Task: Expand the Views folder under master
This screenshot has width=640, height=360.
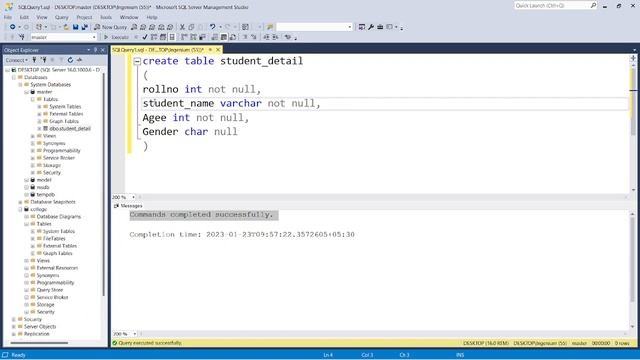Action: click(33, 136)
